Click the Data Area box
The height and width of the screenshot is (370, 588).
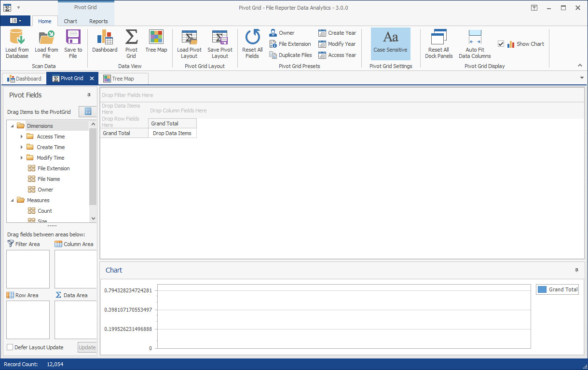pyautogui.click(x=76, y=320)
